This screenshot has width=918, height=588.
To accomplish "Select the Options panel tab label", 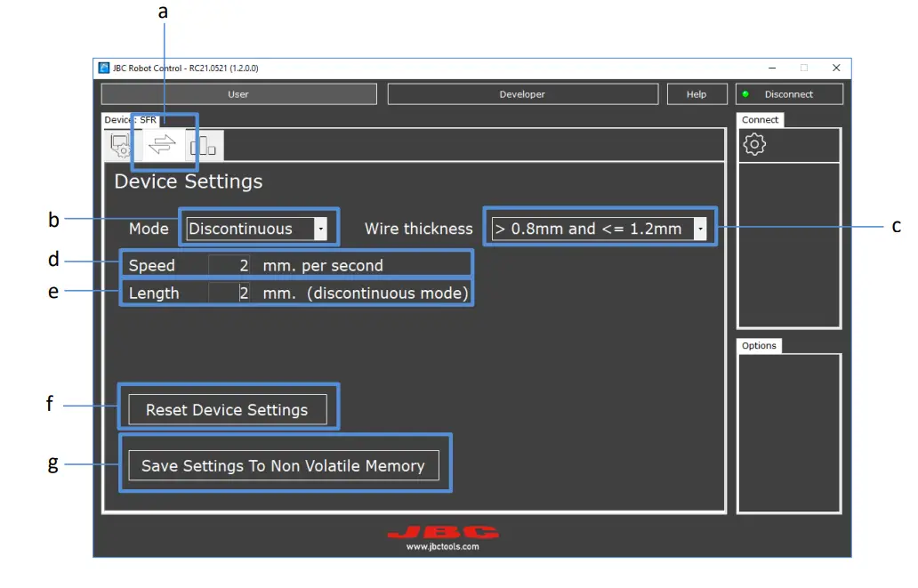I will (759, 345).
